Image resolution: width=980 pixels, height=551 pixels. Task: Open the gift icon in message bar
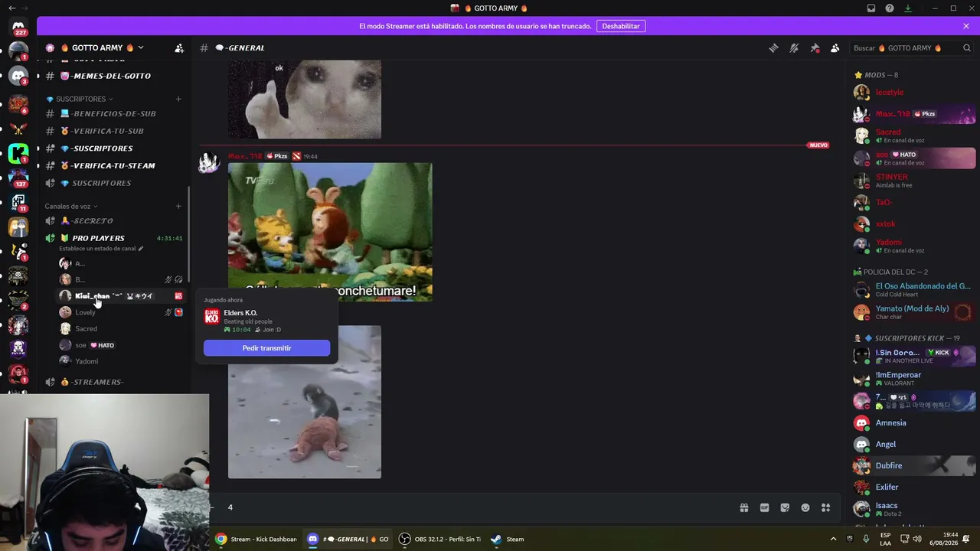click(743, 507)
